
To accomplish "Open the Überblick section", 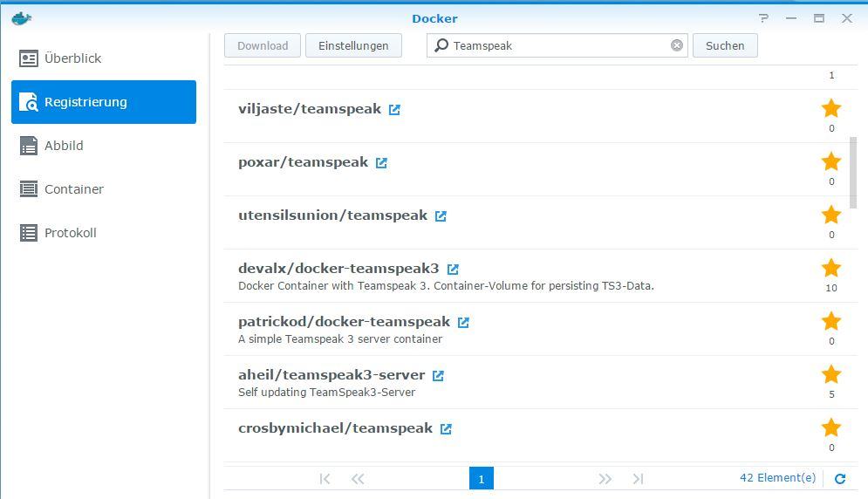I will coord(104,58).
